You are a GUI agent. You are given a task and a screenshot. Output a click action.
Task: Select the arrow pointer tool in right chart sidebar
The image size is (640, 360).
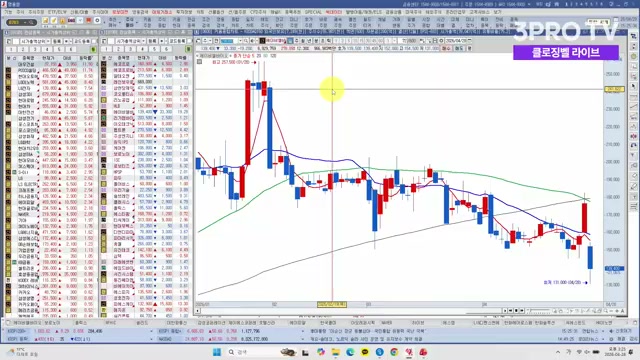tap(633, 86)
